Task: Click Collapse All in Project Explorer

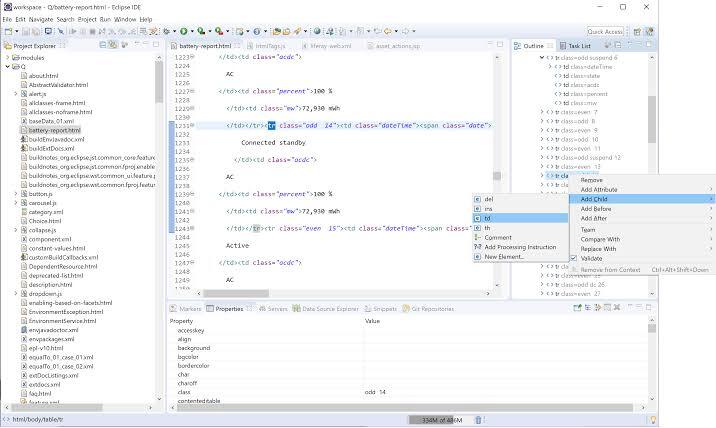Action: 103,45
